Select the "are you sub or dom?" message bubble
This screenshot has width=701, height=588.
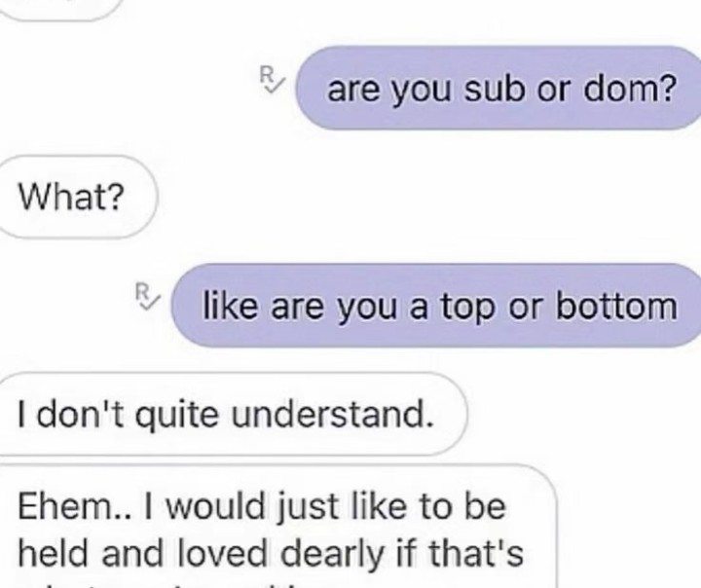pos(498,88)
